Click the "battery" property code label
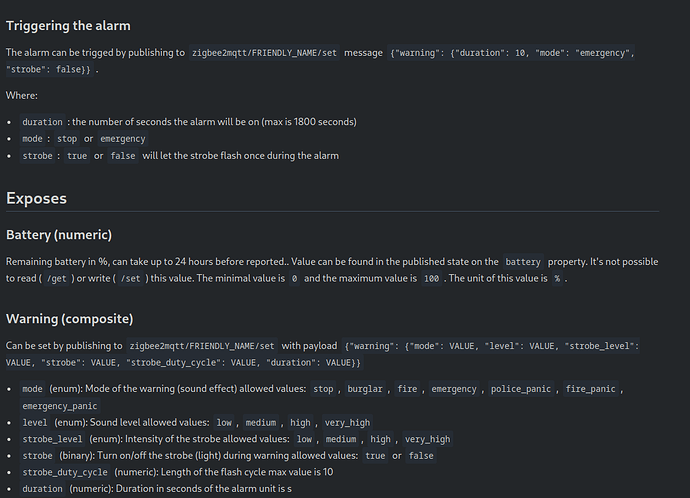 tap(523, 262)
